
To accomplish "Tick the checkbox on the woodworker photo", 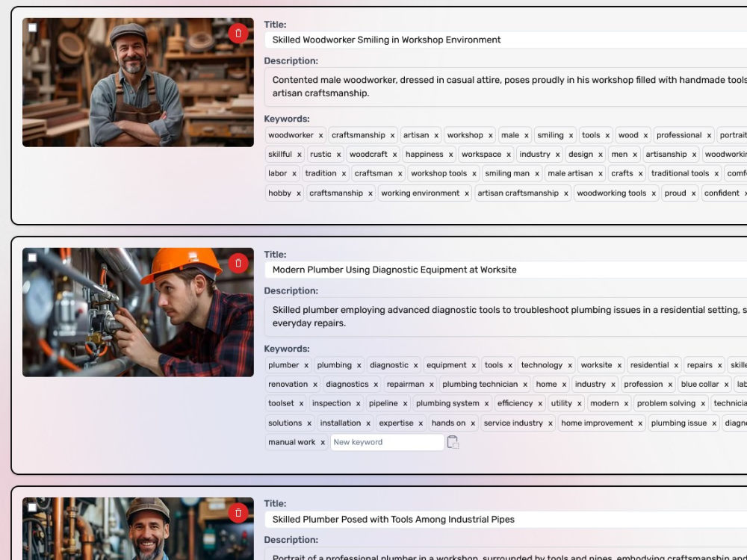I will coord(32,28).
